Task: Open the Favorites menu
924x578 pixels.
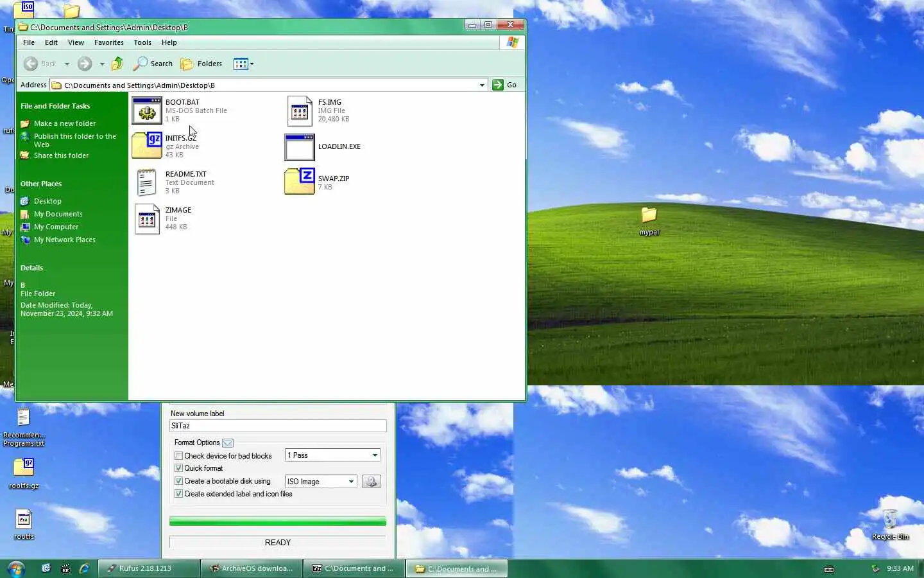Action: point(109,42)
